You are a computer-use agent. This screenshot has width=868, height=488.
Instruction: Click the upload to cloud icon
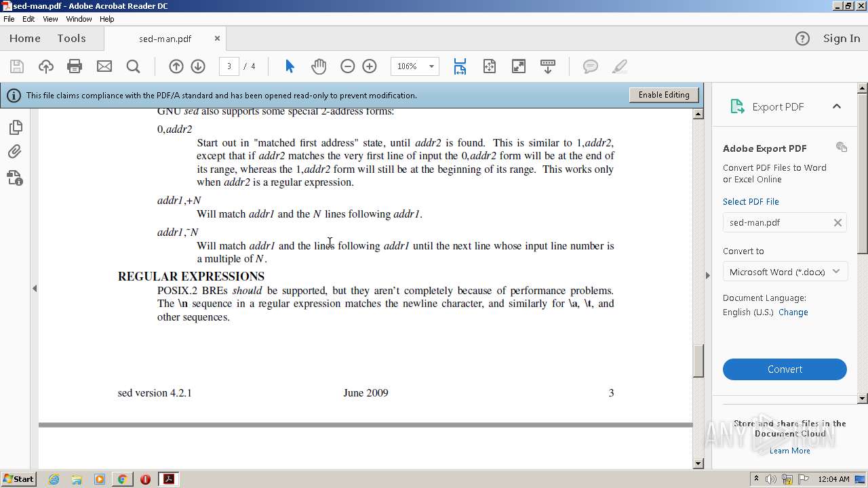[45, 66]
